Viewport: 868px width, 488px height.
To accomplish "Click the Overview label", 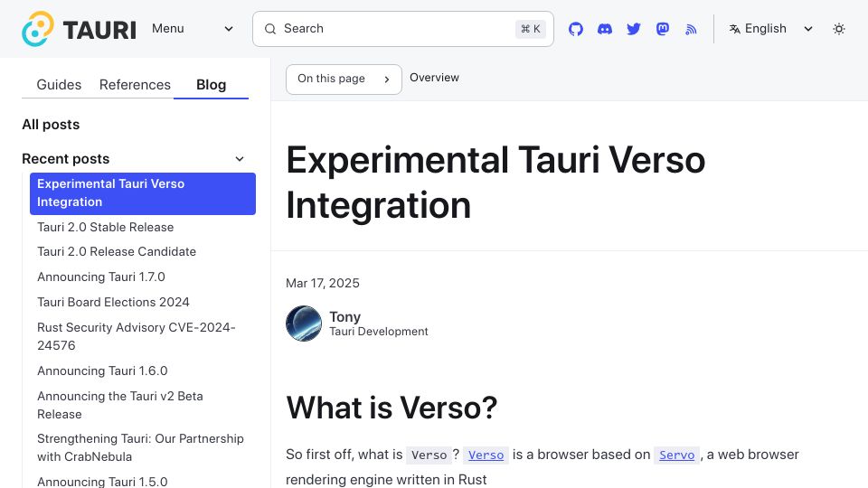I will pyautogui.click(x=434, y=78).
